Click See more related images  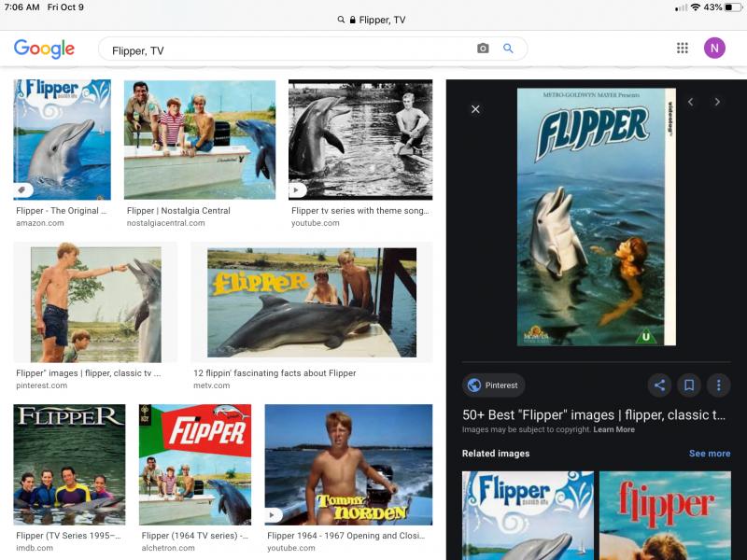[710, 454]
